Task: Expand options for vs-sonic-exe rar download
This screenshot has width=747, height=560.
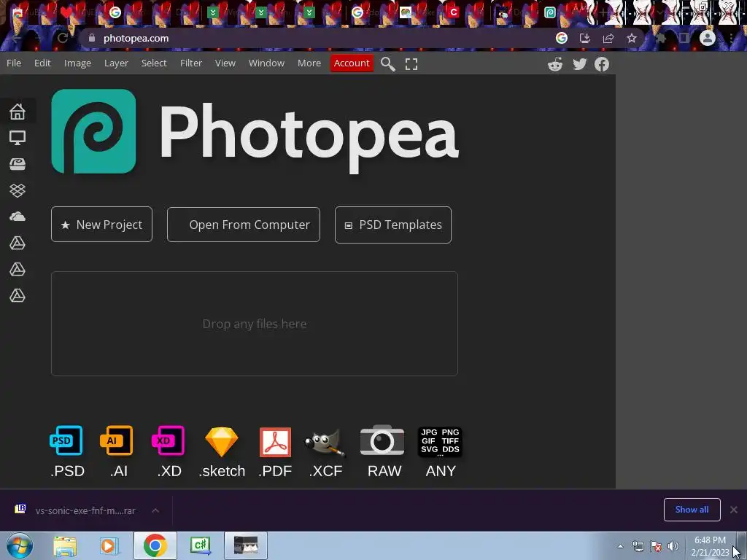Action: pos(155,510)
